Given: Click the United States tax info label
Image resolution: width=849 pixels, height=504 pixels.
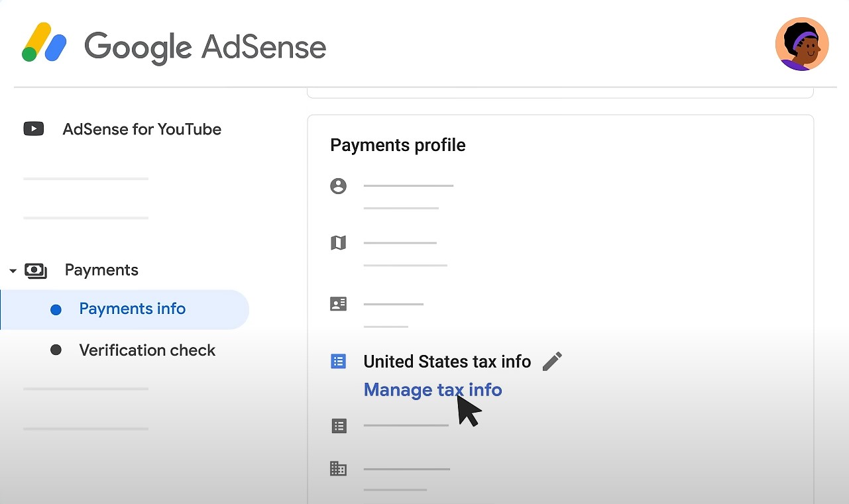Looking at the screenshot, I should point(447,362).
